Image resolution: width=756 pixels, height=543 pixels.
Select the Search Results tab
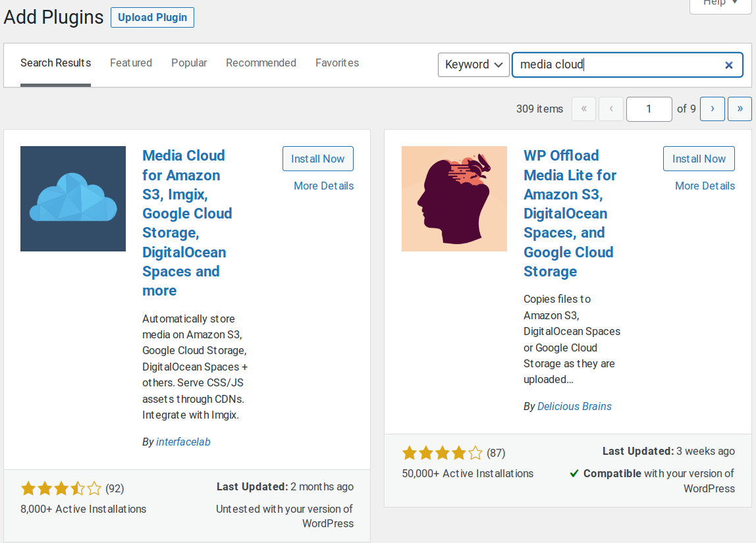[x=55, y=63]
